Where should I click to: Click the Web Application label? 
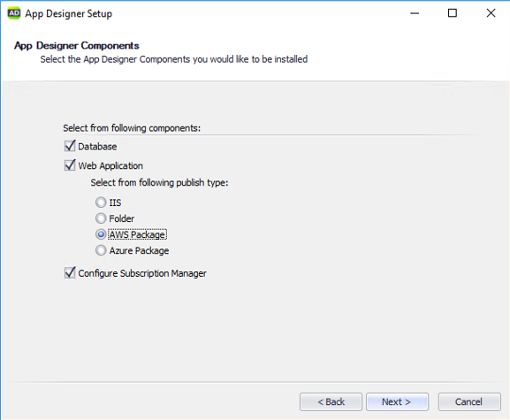110,165
